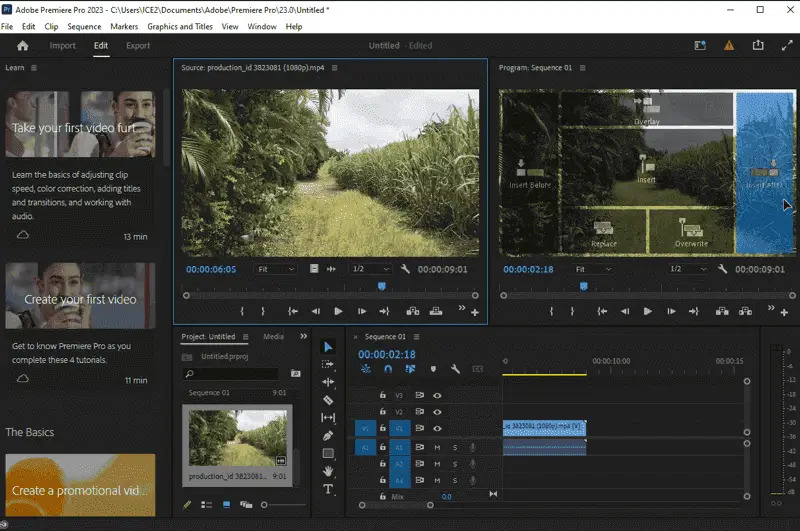
Task: Toggle V1 track output eye
Action: [437, 428]
